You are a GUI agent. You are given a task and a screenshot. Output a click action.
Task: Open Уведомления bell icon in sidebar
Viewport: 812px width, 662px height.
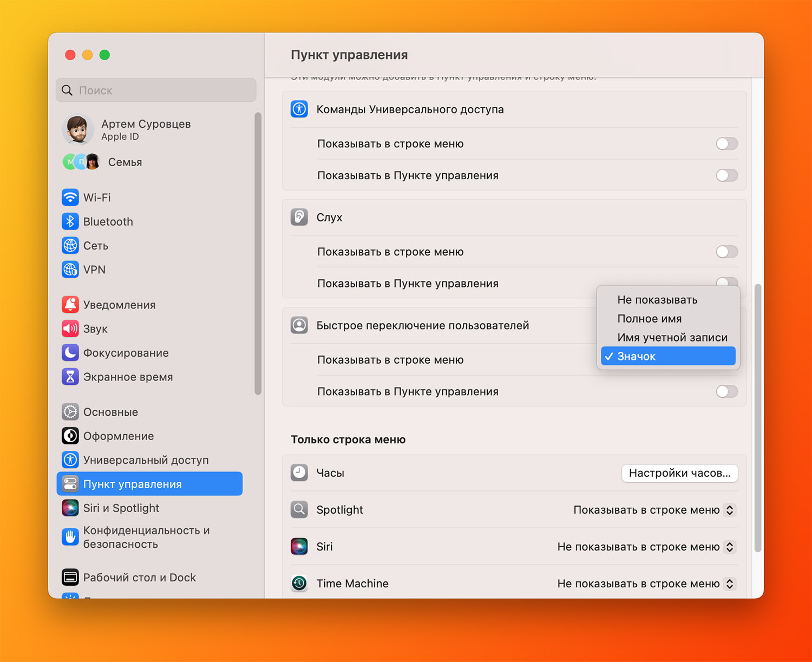tap(70, 305)
